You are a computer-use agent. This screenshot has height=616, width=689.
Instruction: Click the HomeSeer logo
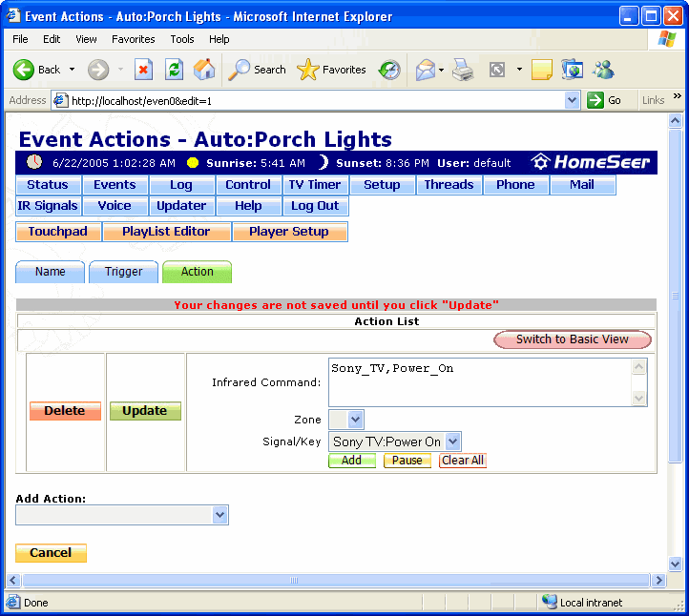click(x=590, y=162)
